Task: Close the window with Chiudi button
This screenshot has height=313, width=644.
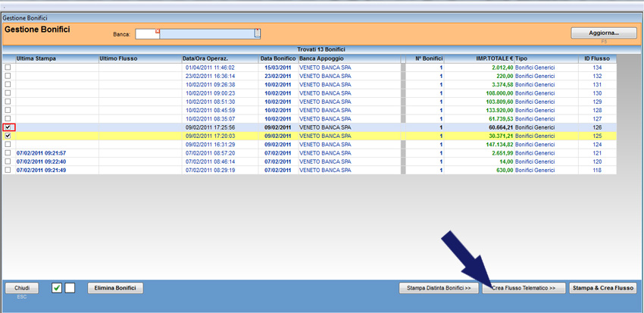Action: click(x=21, y=288)
